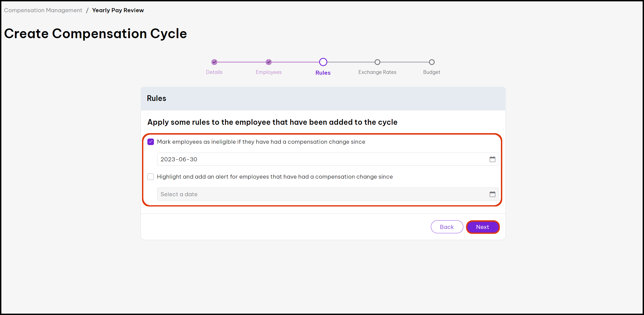The height and width of the screenshot is (315, 644).
Task: Click the Rules step circle indicator
Action: 323,62
